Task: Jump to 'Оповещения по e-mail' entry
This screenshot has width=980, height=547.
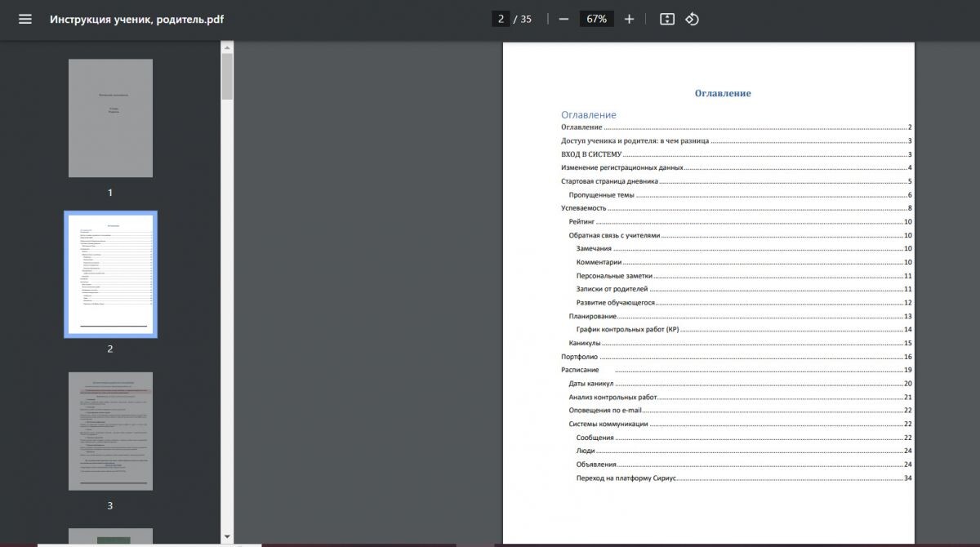Action: (x=740, y=410)
